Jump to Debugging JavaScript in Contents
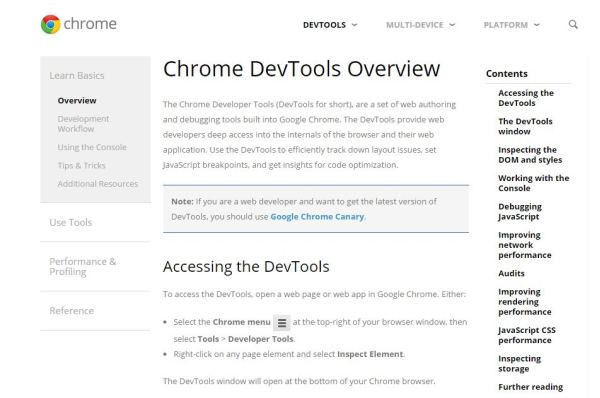Image resolution: width=600 pixels, height=398 pixels. tap(520, 212)
